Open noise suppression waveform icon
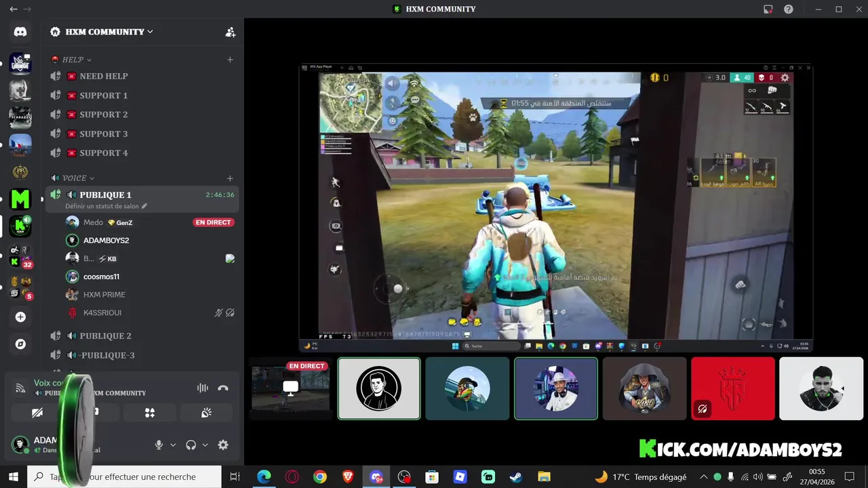The width and height of the screenshot is (868, 488). (202, 388)
